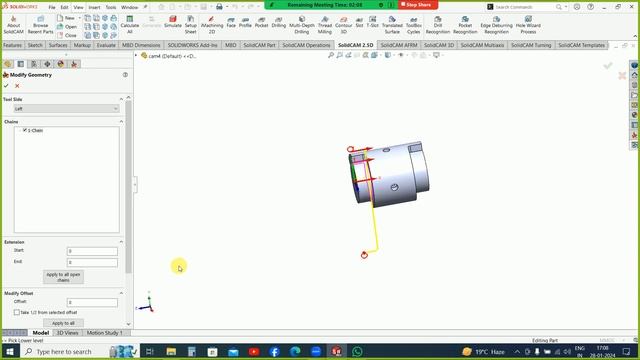Click the property panel vertical scrollbar
This screenshot has height=360, width=640.
[x=129, y=187]
